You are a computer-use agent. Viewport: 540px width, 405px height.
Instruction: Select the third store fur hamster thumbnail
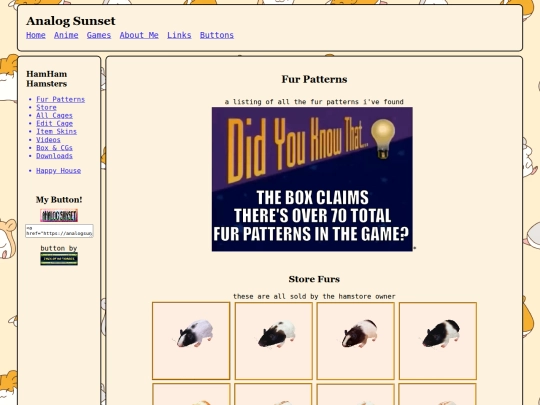[x=356, y=341]
